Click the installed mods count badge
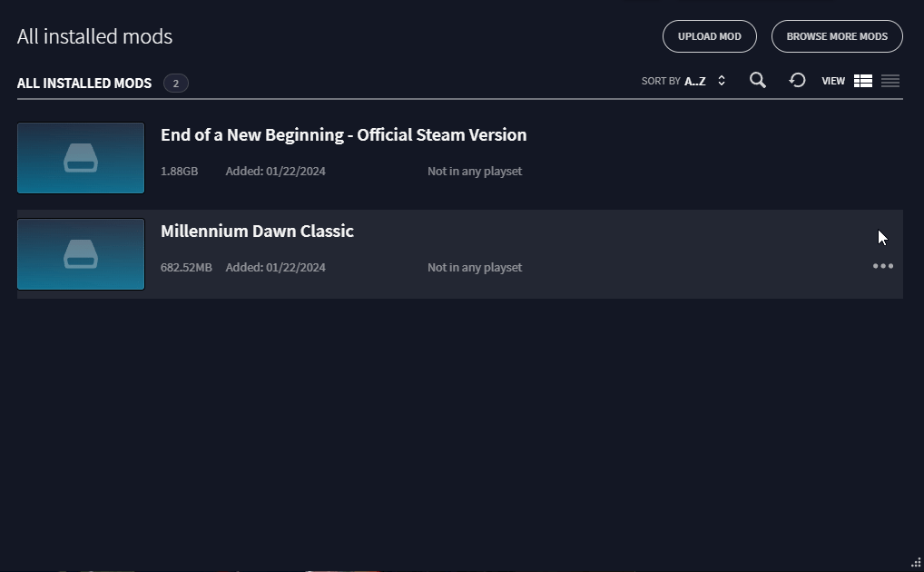Image resolution: width=924 pixels, height=572 pixels. (175, 83)
